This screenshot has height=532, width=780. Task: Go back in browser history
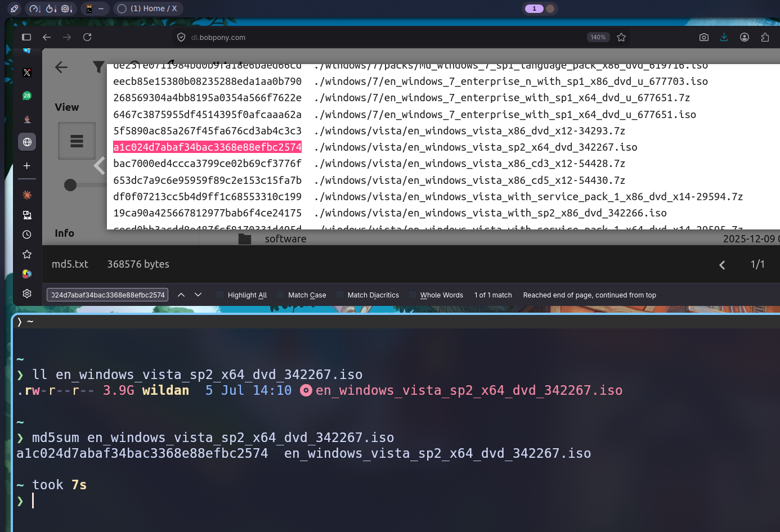47,37
